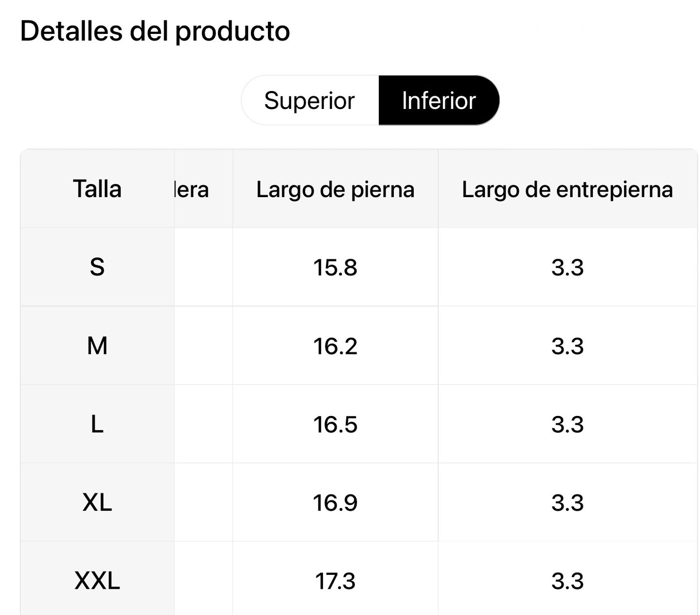Click the 3.3 inseam value for size S
This screenshot has height=615, width=700.
pyautogui.click(x=567, y=267)
